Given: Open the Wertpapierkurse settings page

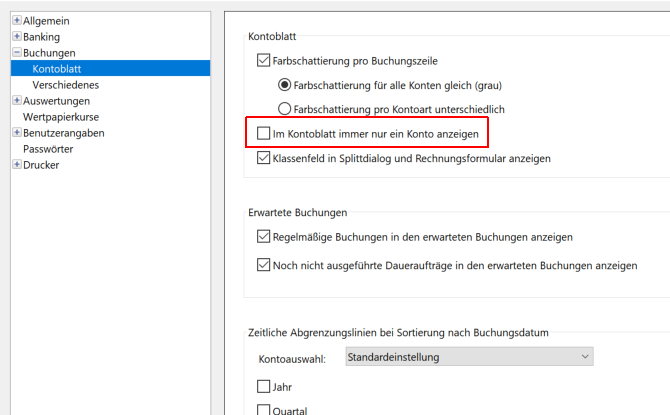Looking at the screenshot, I should [x=61, y=117].
